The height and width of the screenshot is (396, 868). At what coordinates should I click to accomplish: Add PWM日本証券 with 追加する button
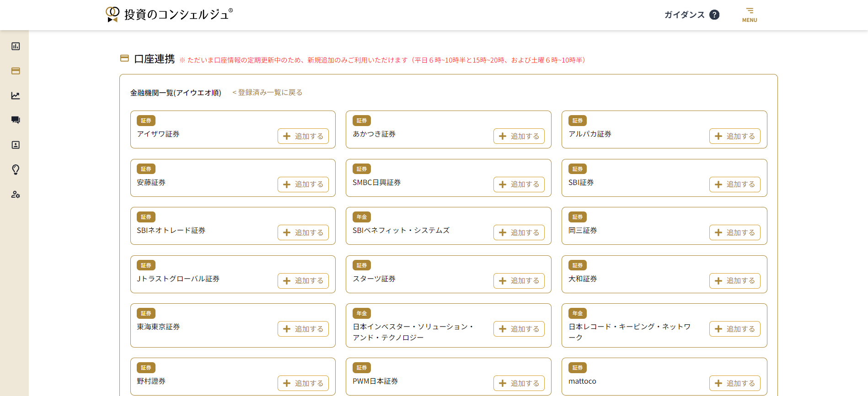coord(519,383)
